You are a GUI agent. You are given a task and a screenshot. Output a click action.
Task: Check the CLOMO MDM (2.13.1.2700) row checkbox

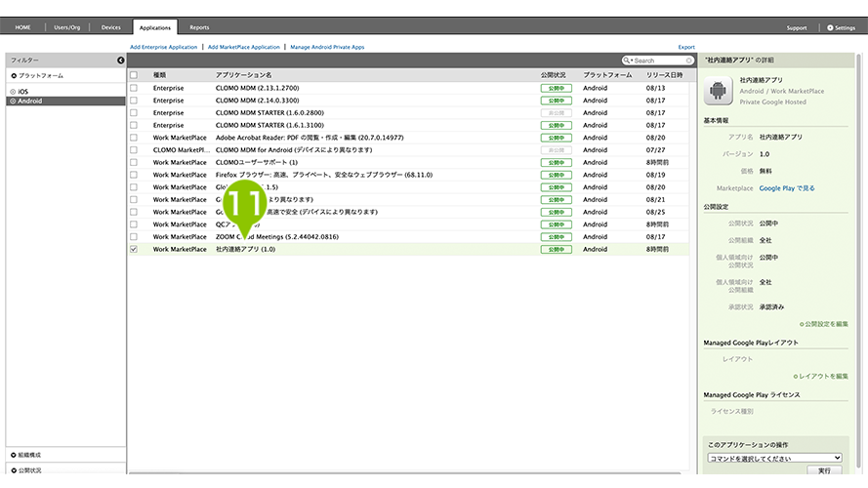click(x=134, y=88)
